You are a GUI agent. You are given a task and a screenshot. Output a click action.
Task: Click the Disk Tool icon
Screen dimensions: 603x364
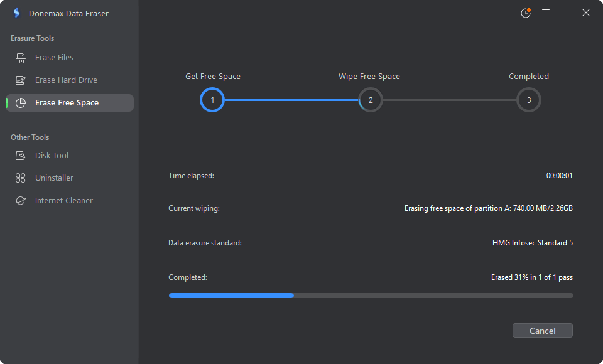click(x=20, y=155)
